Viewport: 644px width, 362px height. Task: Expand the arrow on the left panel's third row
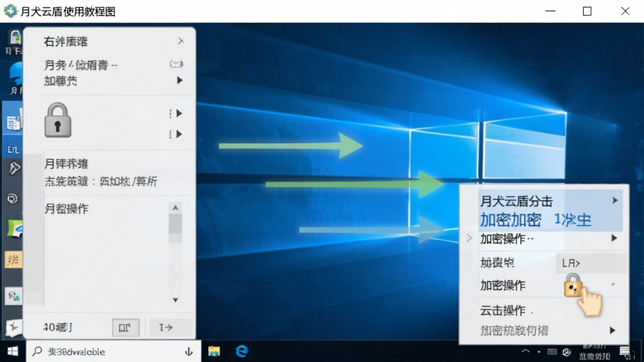(179, 80)
